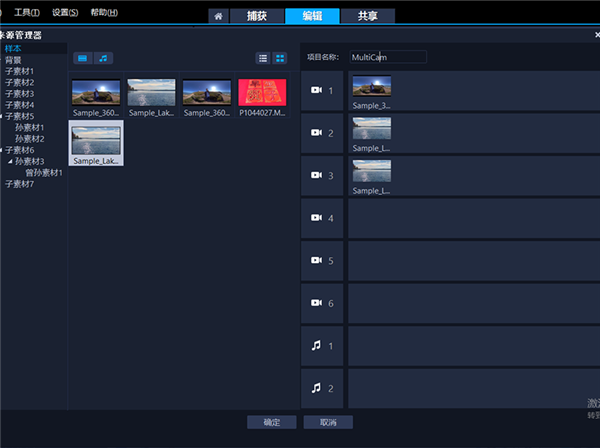
Task: Select audio track 2 music icon
Action: pyautogui.click(x=316, y=387)
